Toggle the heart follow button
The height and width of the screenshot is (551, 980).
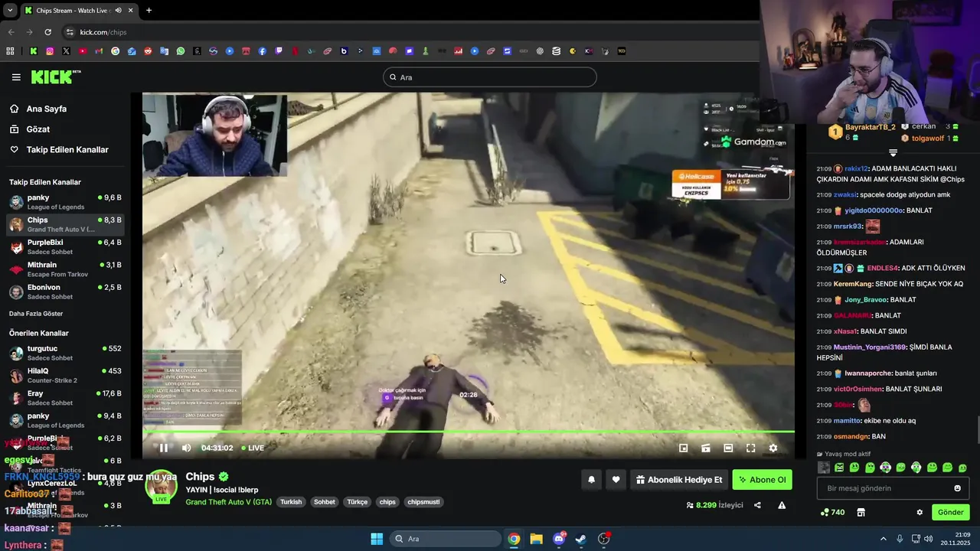[616, 480]
